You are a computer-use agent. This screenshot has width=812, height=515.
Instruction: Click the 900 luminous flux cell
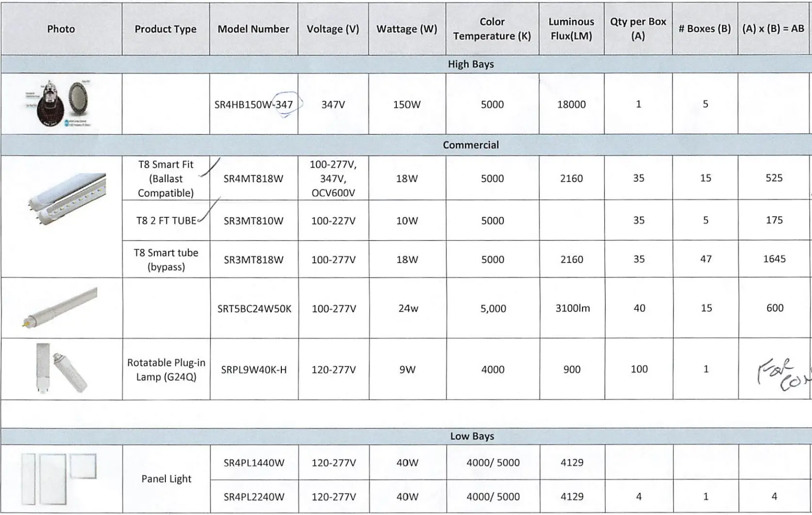click(572, 370)
